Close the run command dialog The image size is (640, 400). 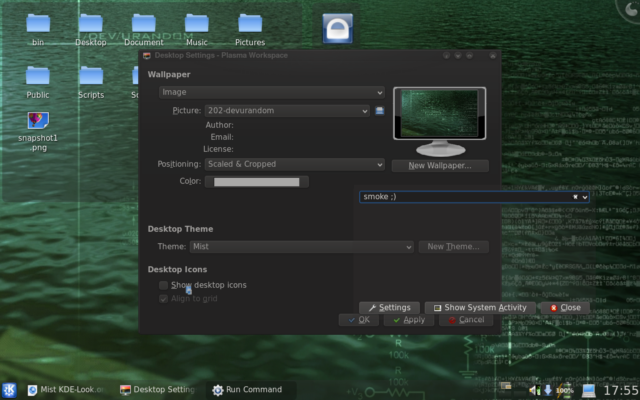pyautogui.click(x=565, y=308)
